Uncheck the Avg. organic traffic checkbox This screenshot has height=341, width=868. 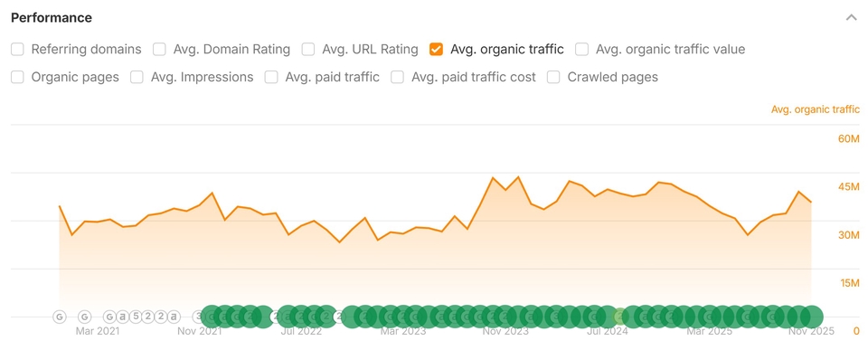pyautogui.click(x=436, y=49)
